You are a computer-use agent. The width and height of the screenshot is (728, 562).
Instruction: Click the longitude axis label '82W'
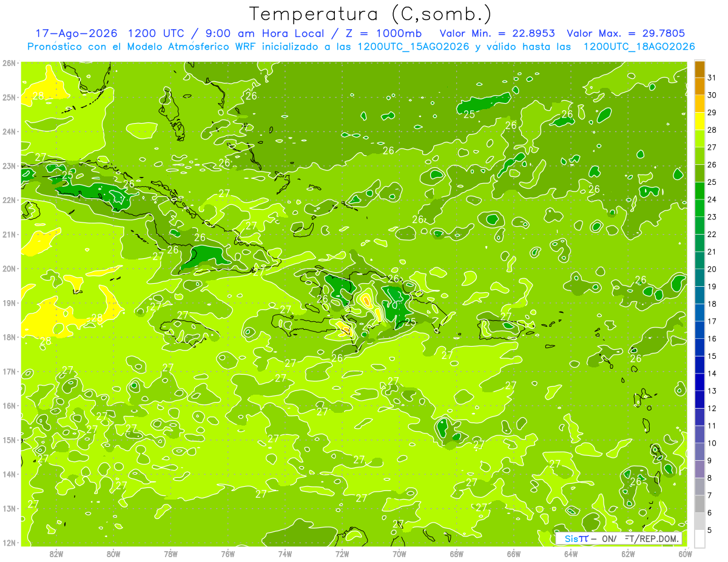click(x=56, y=554)
